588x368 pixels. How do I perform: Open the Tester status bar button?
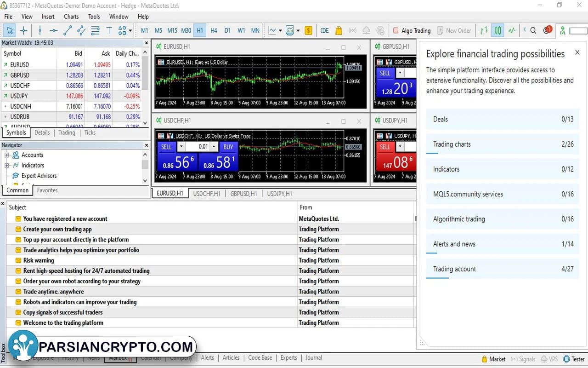tap(574, 359)
